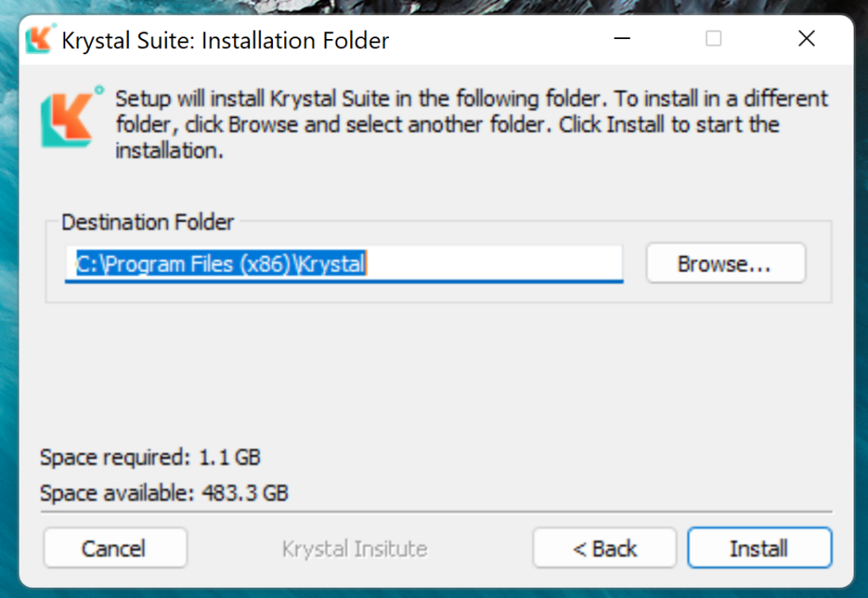This screenshot has width=868, height=598.
Task: Click the "Space required: 1.1 GB" text
Action: 150,458
